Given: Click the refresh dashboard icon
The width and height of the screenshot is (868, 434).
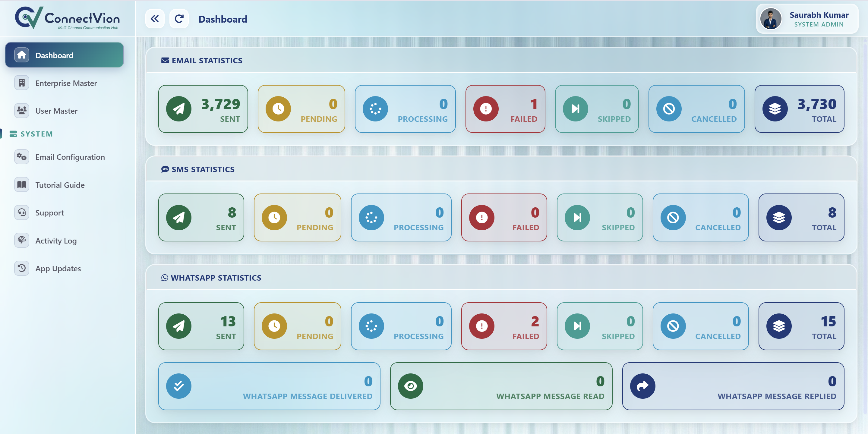Looking at the screenshot, I should pyautogui.click(x=179, y=19).
